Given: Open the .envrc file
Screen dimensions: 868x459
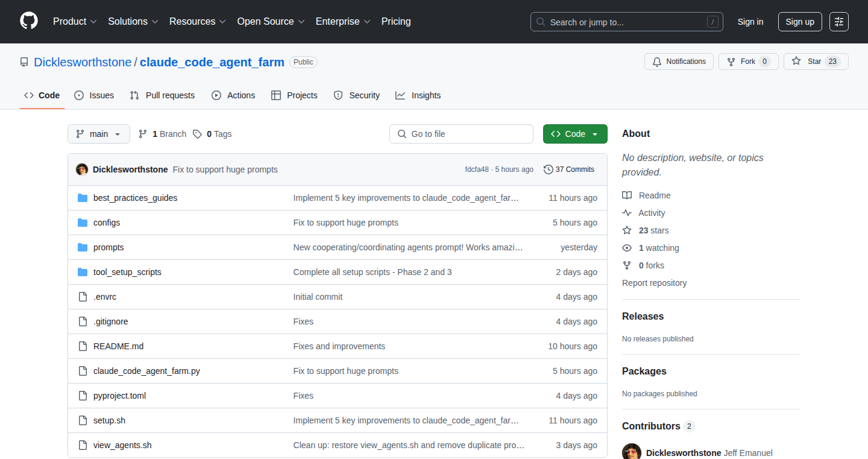Looking at the screenshot, I should tap(105, 297).
